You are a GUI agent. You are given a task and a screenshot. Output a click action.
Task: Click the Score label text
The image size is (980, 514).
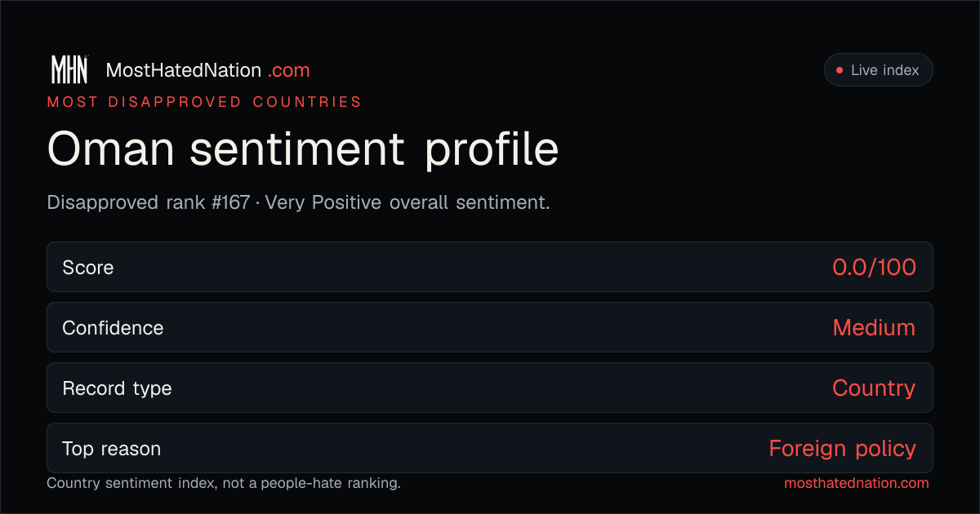coord(88,267)
